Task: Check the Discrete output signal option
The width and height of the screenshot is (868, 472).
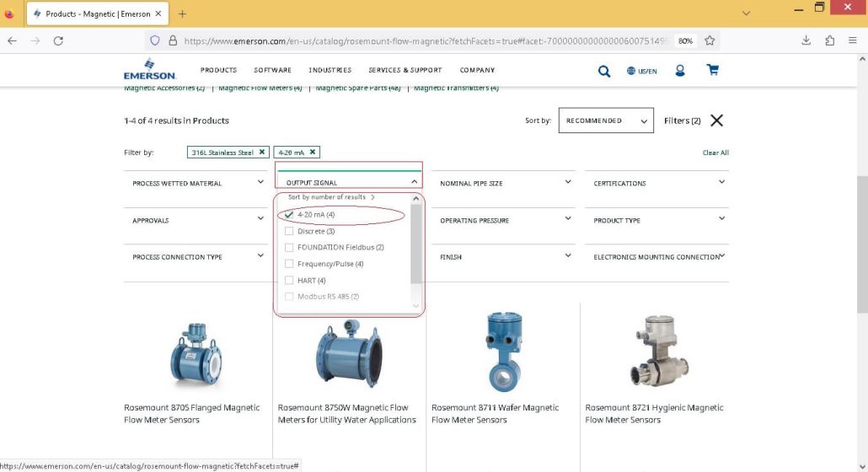Action: (x=289, y=231)
